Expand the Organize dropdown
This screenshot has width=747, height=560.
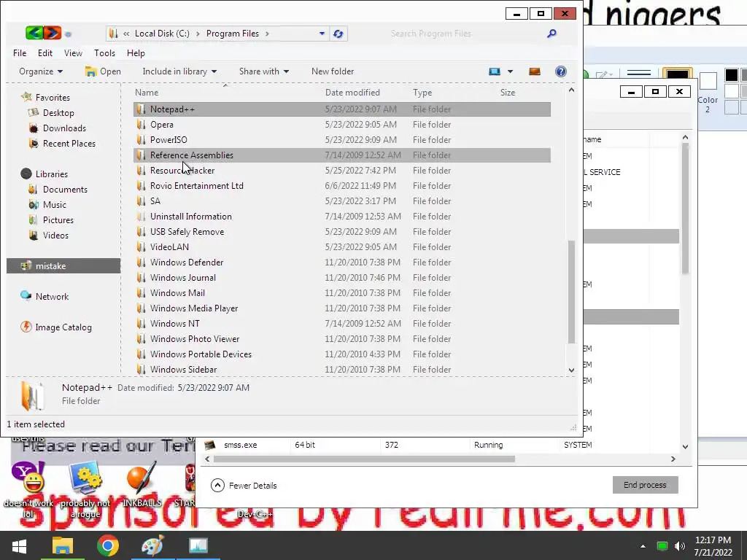click(41, 71)
